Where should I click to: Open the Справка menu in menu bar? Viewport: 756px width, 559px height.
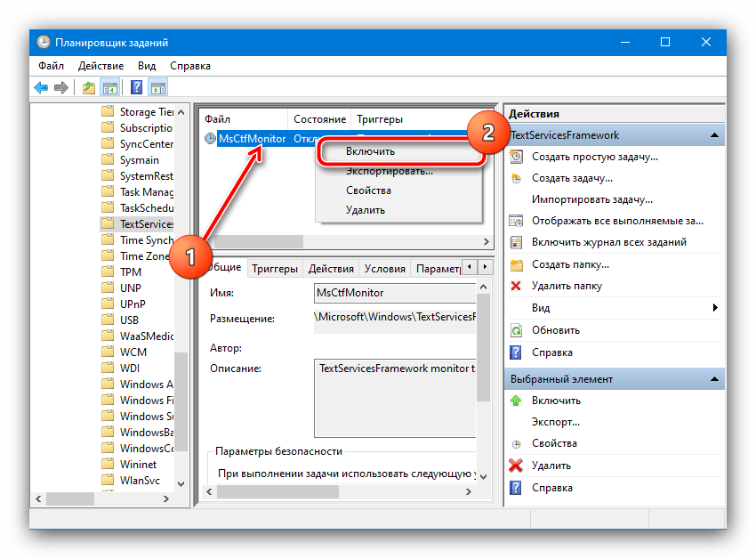point(190,66)
